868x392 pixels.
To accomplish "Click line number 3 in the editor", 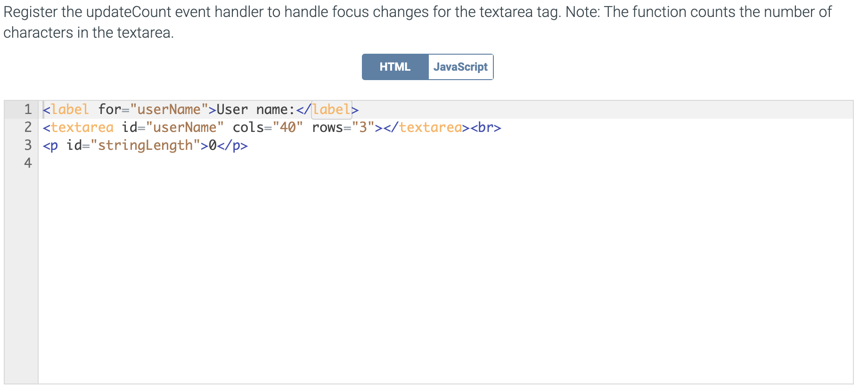I will point(27,145).
